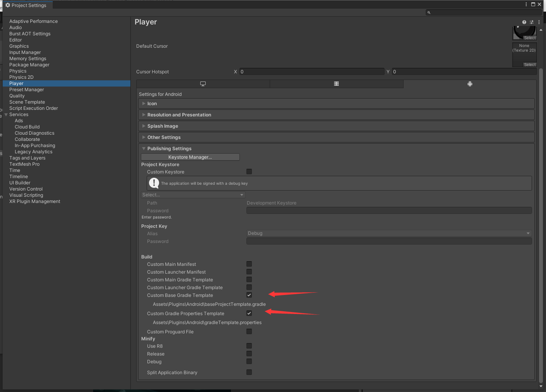Switch to the Android platform tab
This screenshot has width=546, height=392.
pyautogui.click(x=470, y=84)
